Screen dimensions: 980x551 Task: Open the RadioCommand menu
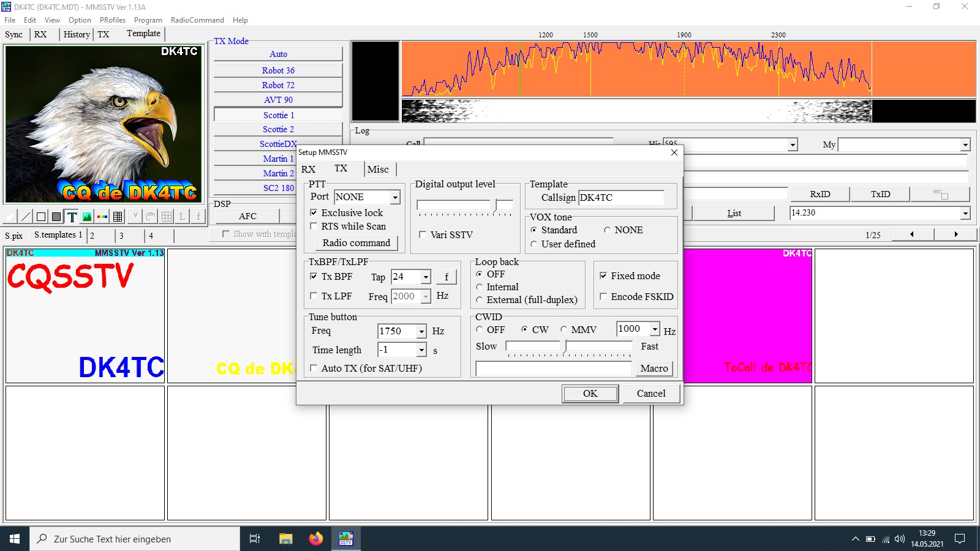[197, 20]
